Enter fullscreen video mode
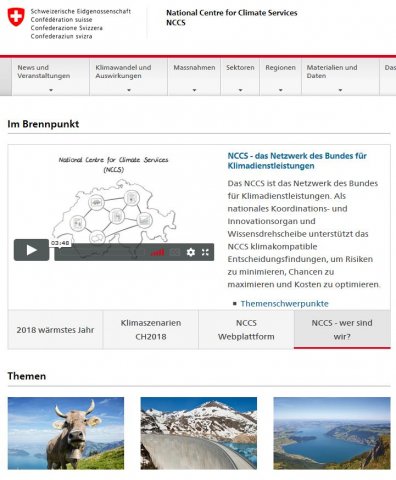The width and height of the screenshot is (396, 480). point(205,252)
